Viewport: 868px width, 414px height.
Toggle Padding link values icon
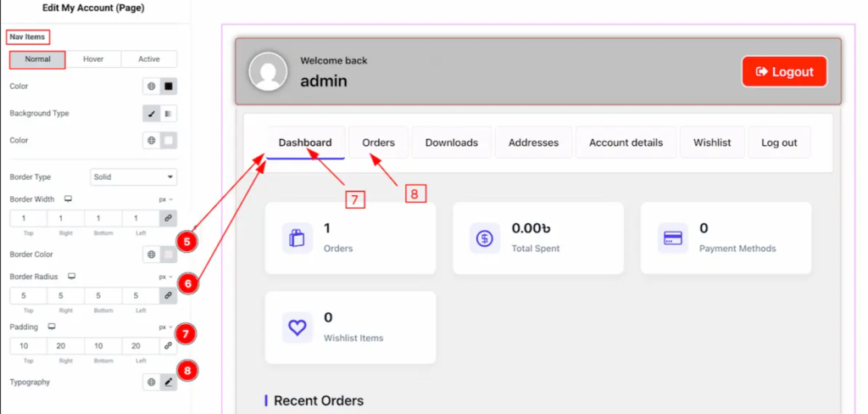[169, 346]
